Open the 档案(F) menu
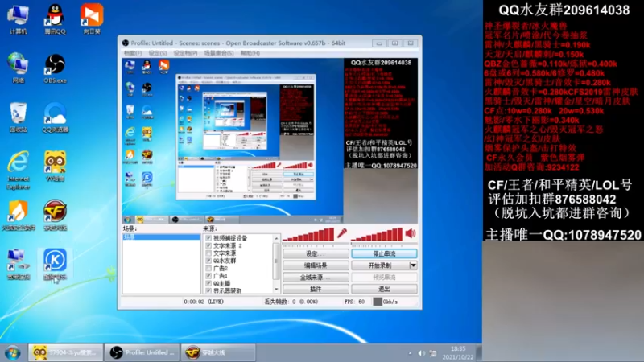Image resolution: width=644 pixels, height=362 pixels. (x=133, y=53)
